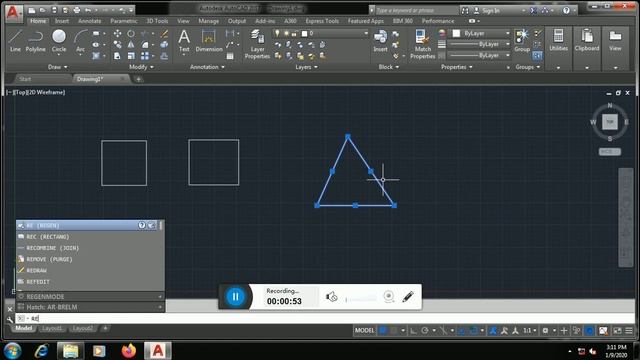Viewport: 640px width, 360px height.
Task: Select the Line tool
Action: pyautogui.click(x=15, y=41)
